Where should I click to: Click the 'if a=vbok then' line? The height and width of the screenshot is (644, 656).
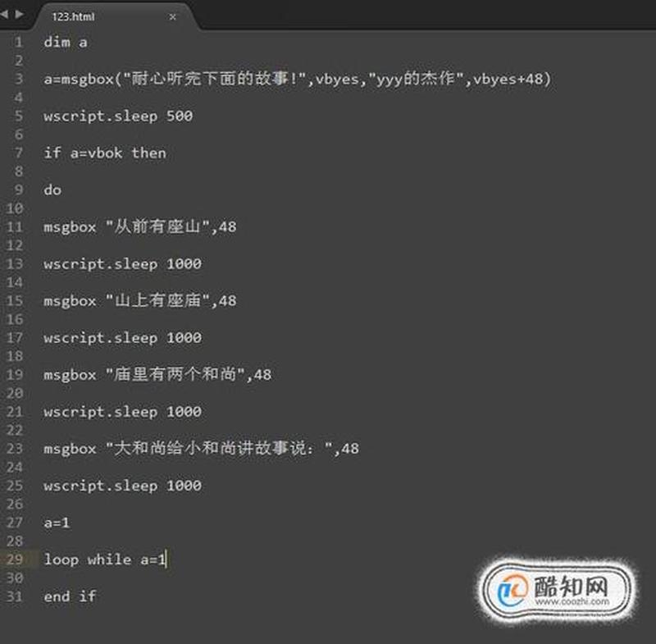tap(105, 153)
